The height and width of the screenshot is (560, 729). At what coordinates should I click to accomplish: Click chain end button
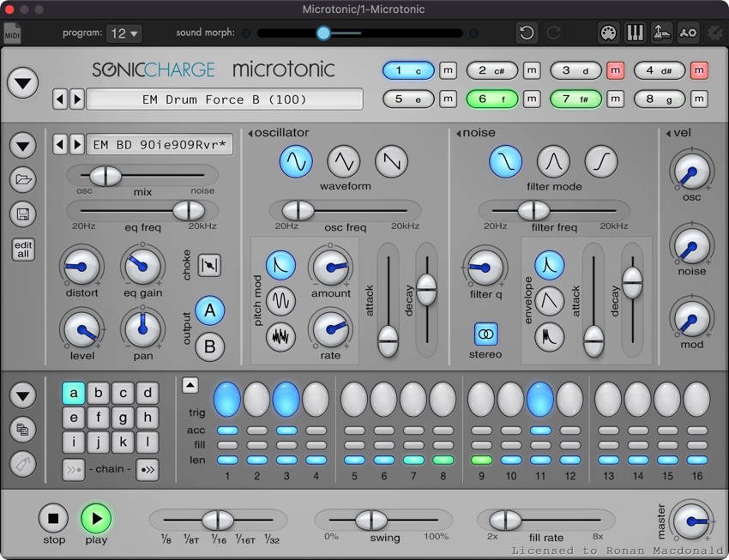click(148, 469)
